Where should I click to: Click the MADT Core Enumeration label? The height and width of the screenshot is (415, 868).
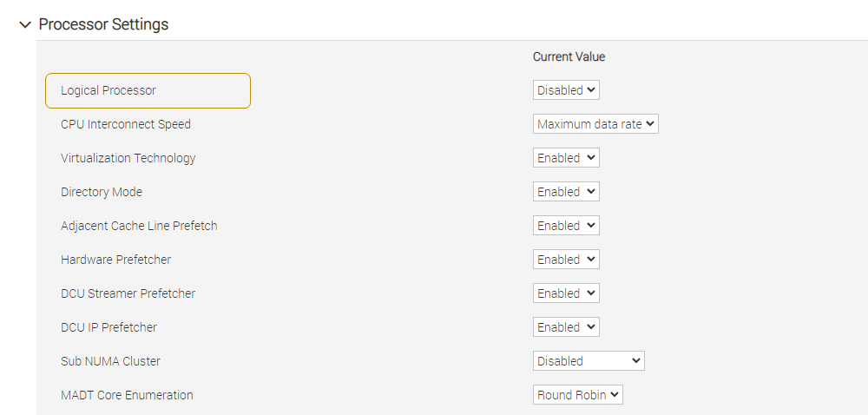(127, 395)
